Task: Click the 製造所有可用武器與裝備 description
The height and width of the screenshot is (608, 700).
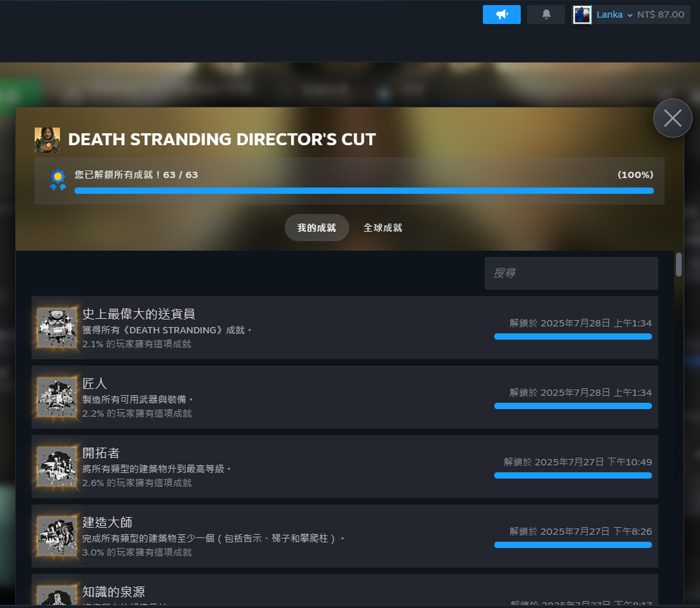Action: (x=137, y=399)
